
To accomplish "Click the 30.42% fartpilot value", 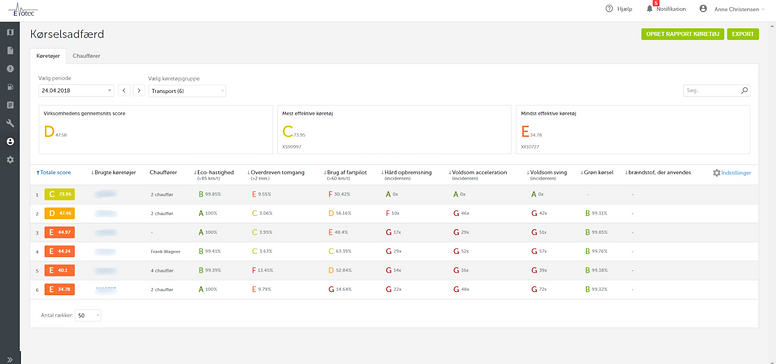I will click(x=342, y=194).
